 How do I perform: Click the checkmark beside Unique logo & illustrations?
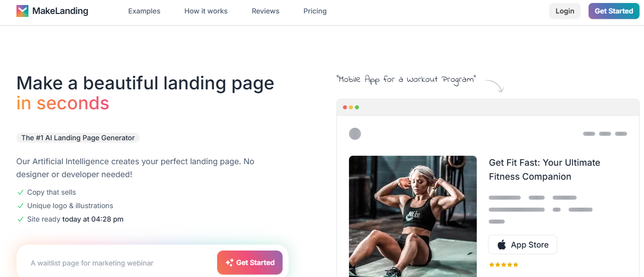pyautogui.click(x=20, y=206)
